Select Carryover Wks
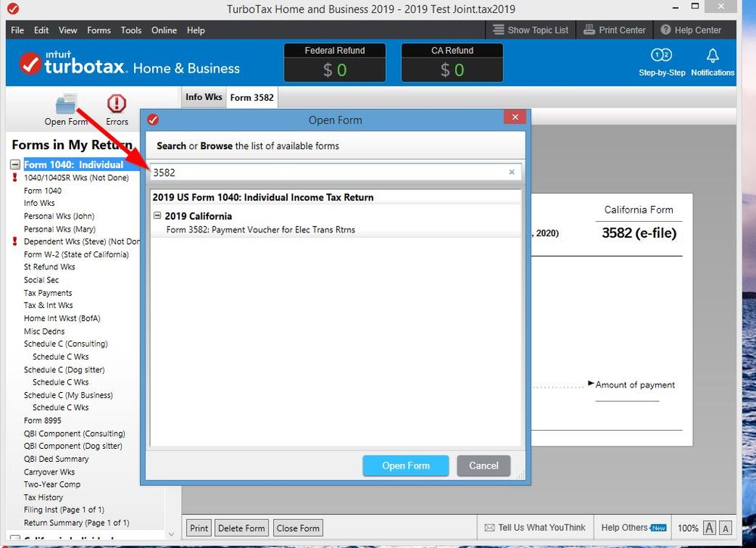Screen dimensions: 756x548 point(49,472)
